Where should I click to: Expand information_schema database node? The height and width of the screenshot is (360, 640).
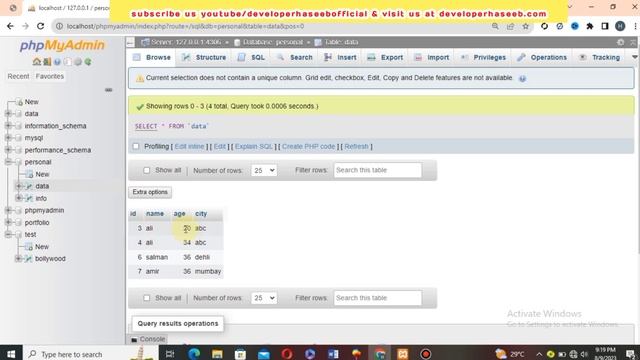(x=8, y=126)
